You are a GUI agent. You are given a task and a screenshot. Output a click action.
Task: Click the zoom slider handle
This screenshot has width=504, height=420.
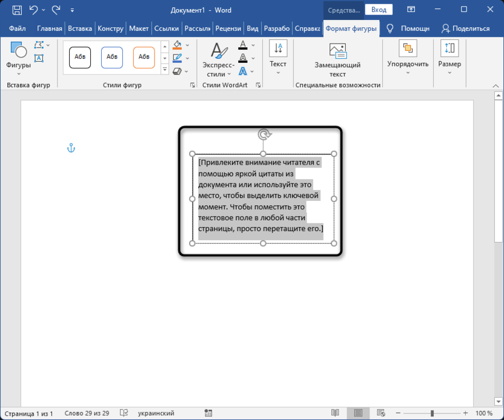(x=433, y=413)
